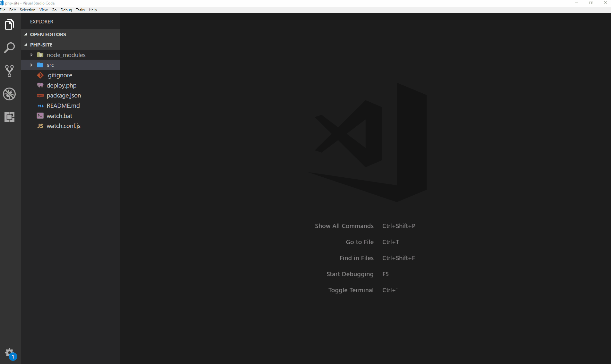The width and height of the screenshot is (611, 364).
Task: Click the npm icon beside package.json
Action: [40, 96]
